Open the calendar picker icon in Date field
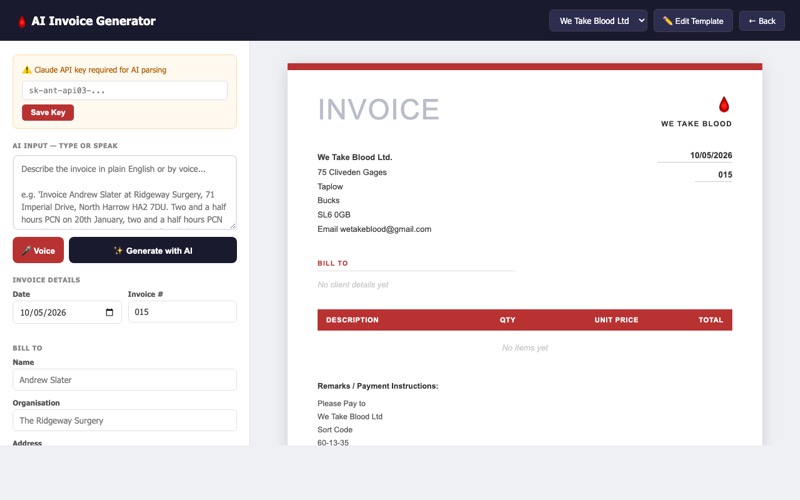This screenshot has height=500, width=800. 109,312
